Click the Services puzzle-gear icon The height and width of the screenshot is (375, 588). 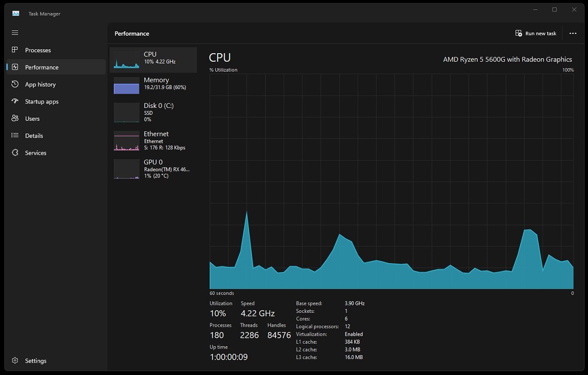click(15, 152)
